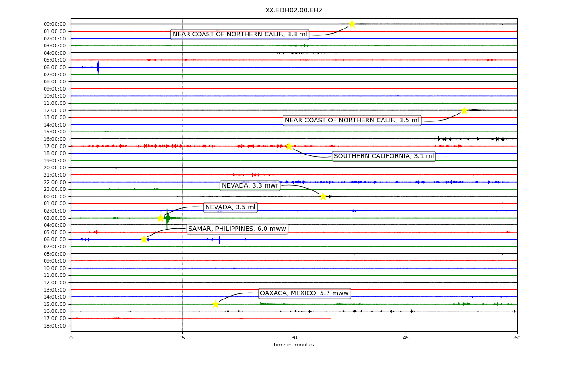Click the large blue spike on 06:00:00 trace

98,67
